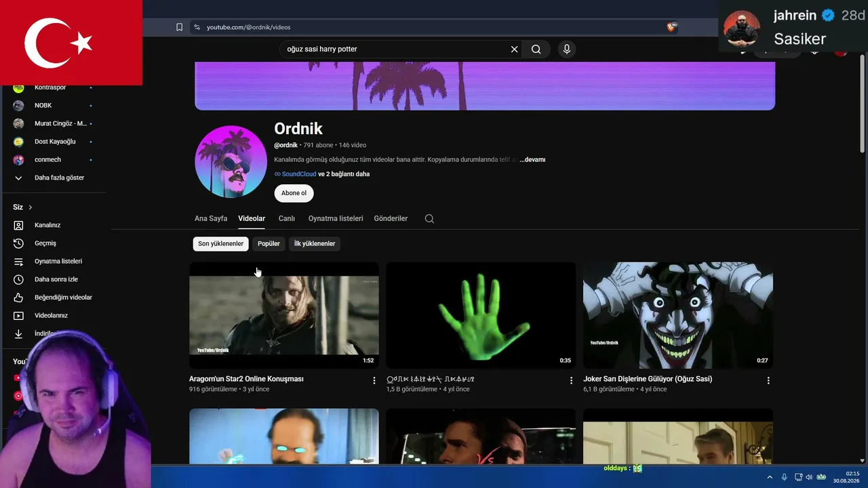
Task: Switch to the Canlı tab
Action: pos(287,219)
